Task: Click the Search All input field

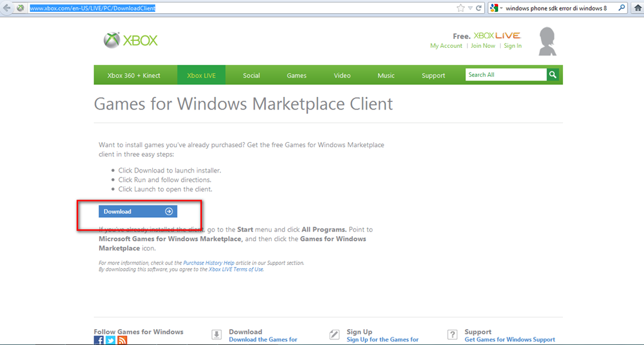Action: pos(506,74)
